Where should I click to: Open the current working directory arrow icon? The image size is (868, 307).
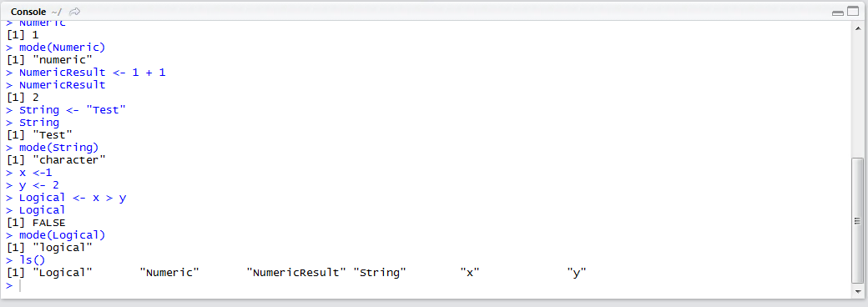point(75,11)
